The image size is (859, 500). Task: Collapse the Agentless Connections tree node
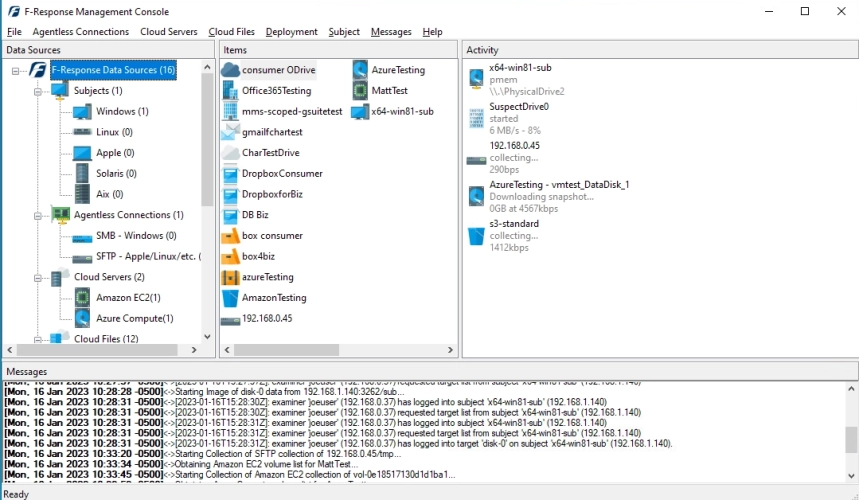(x=38, y=216)
